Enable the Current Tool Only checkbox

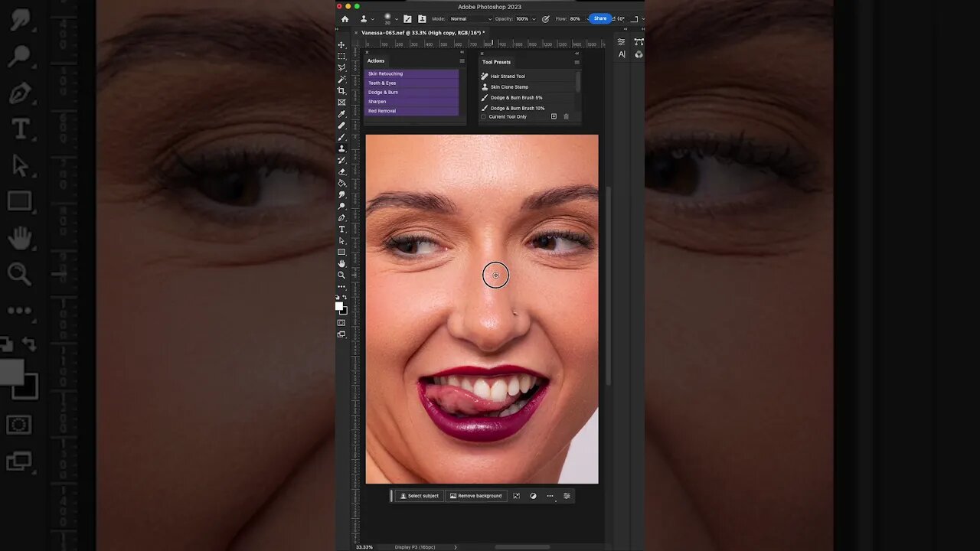(483, 116)
